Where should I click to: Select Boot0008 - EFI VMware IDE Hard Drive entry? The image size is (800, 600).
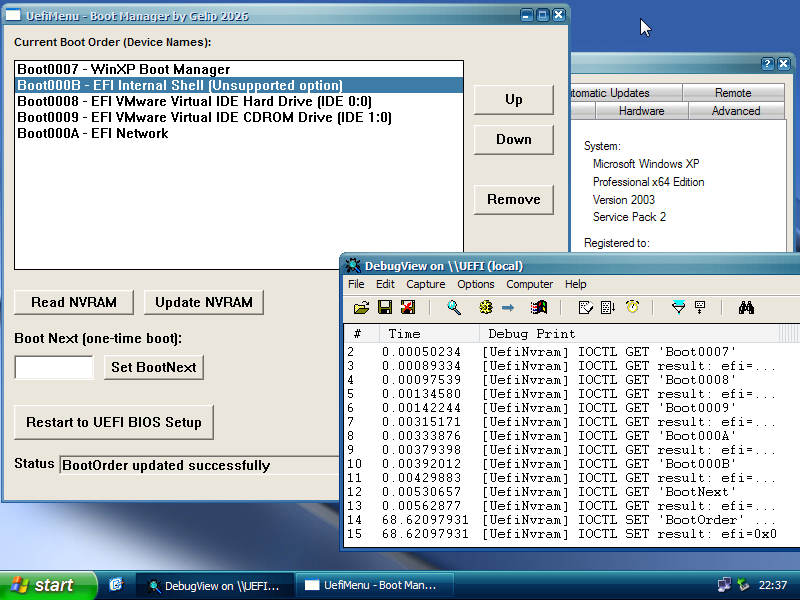pos(239,102)
